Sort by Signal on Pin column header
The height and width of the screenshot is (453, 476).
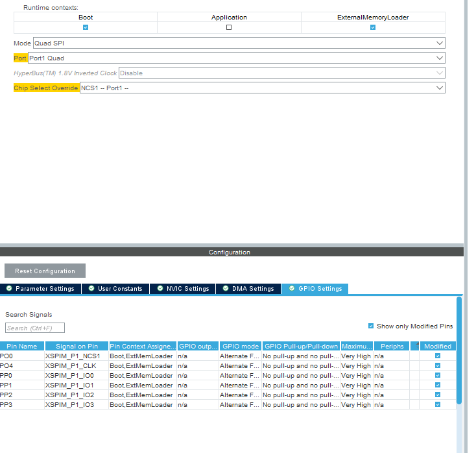(77, 346)
